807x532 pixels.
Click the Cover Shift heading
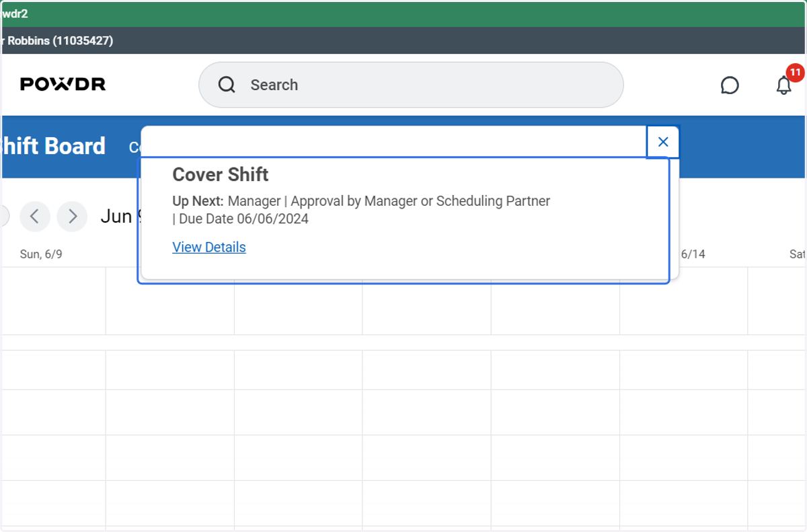pyautogui.click(x=221, y=174)
